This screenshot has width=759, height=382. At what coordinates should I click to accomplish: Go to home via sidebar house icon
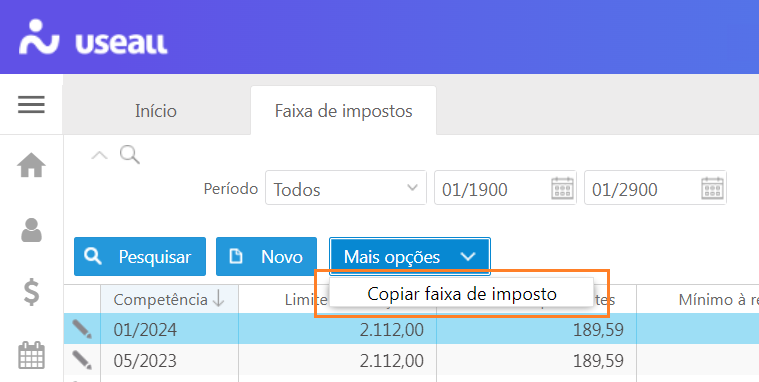point(31,165)
